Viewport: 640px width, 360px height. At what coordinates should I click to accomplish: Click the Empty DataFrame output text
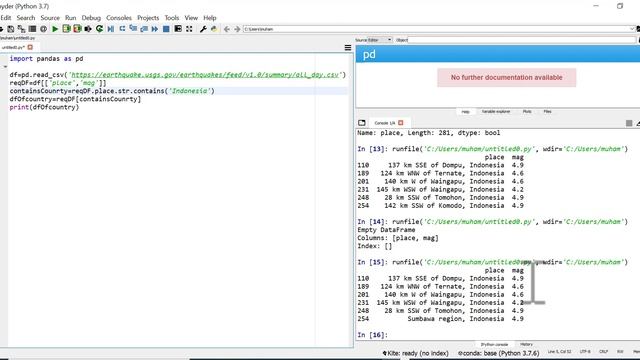(386, 230)
